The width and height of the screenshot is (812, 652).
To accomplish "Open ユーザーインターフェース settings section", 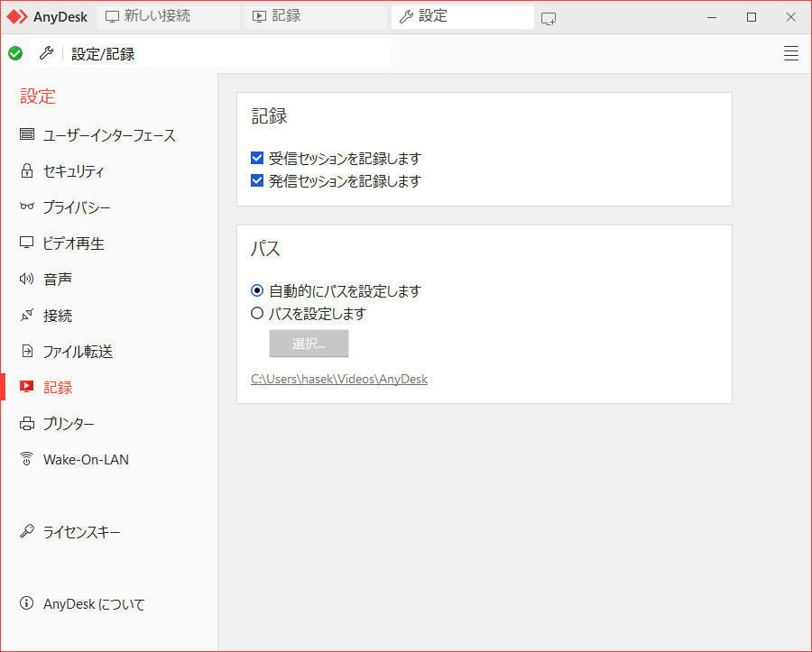I will click(109, 135).
